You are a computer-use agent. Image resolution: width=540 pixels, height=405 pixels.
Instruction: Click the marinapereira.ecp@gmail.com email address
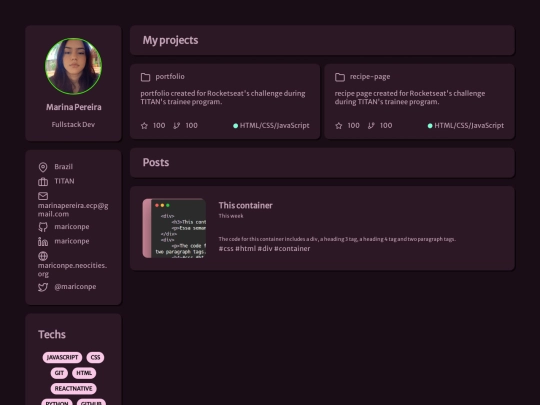[x=73, y=210]
